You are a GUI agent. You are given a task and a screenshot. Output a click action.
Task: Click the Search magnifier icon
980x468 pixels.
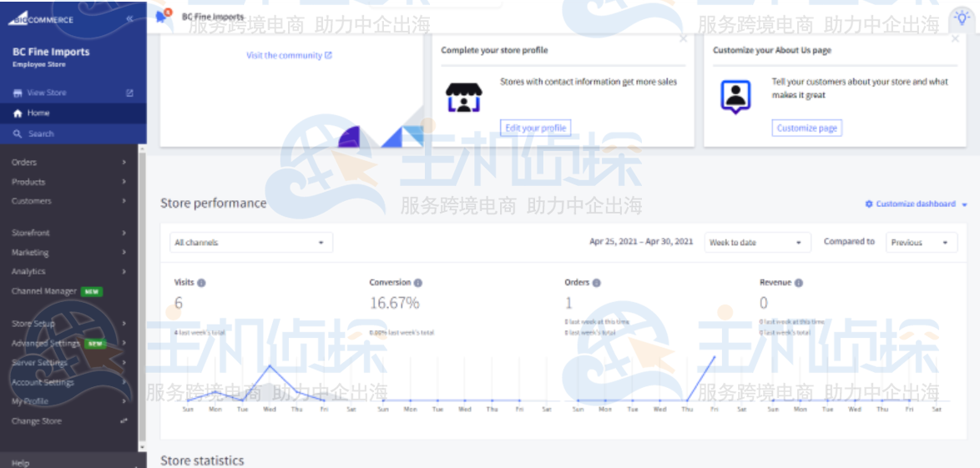point(18,133)
